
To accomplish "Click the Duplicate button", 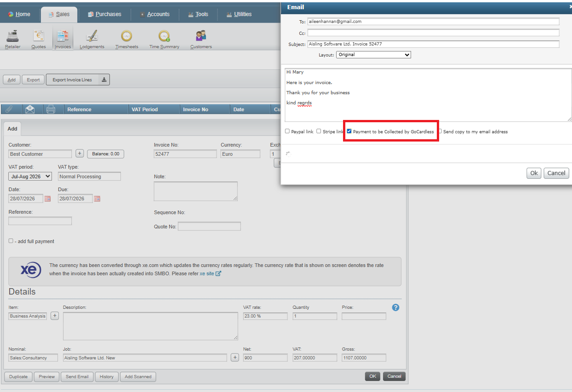I will pos(18,376).
